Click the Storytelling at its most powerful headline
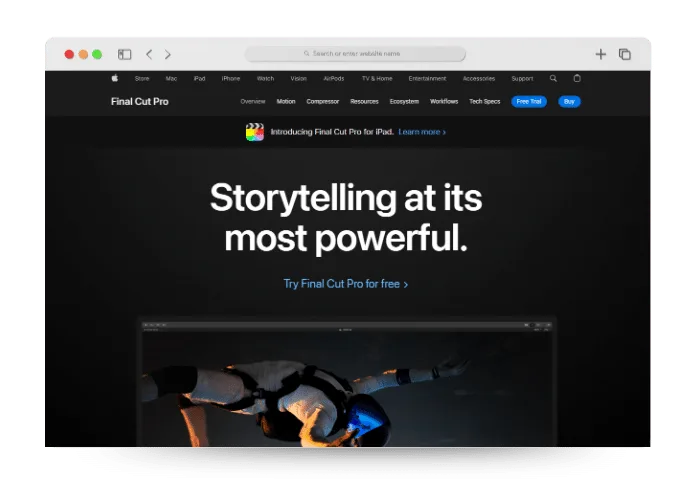 [x=346, y=218]
